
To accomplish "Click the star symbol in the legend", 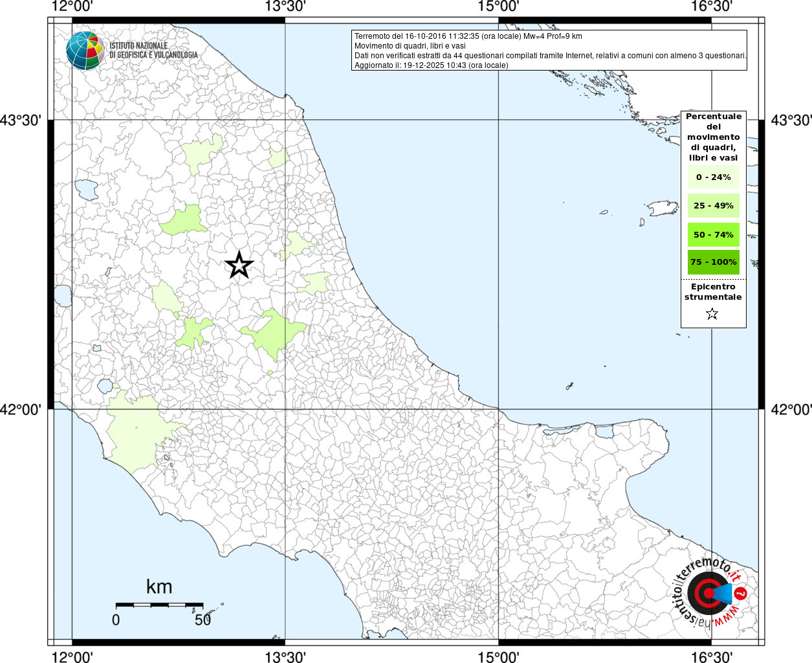I will (x=712, y=314).
